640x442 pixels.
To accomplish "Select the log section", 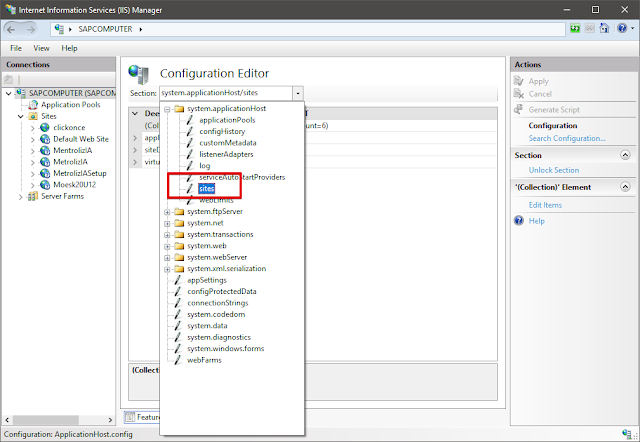I will 204,166.
